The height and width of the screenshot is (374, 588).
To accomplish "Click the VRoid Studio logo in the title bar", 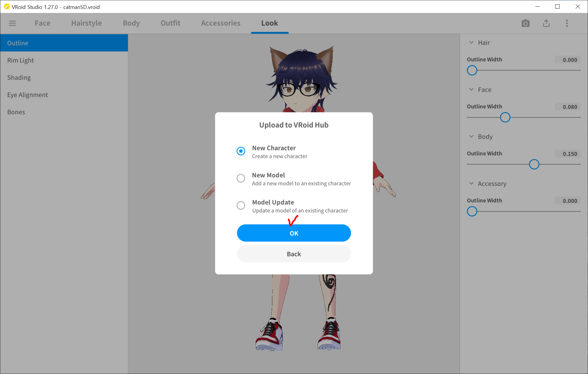I will tap(6, 7).
